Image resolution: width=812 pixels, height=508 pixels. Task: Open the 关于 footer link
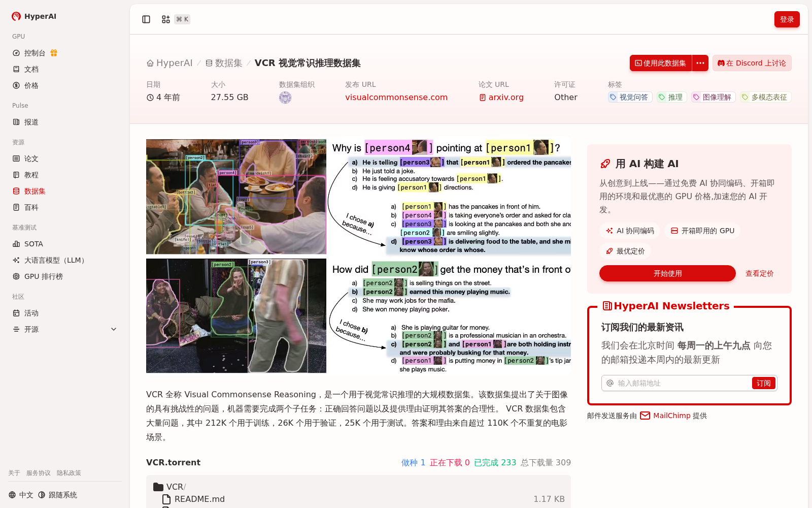click(14, 473)
